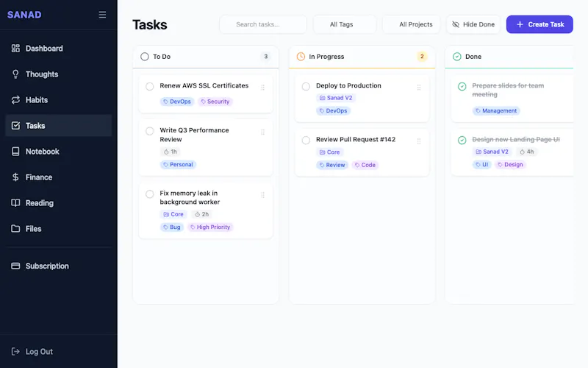Click drag handle on Deploy to Production card
The image size is (588, 368).
pyautogui.click(x=419, y=88)
